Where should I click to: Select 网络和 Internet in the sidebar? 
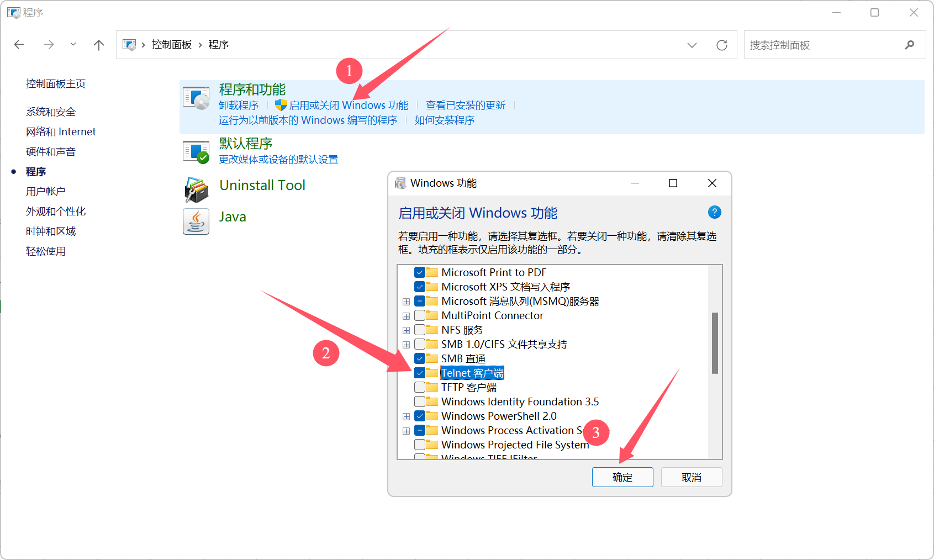[61, 132]
